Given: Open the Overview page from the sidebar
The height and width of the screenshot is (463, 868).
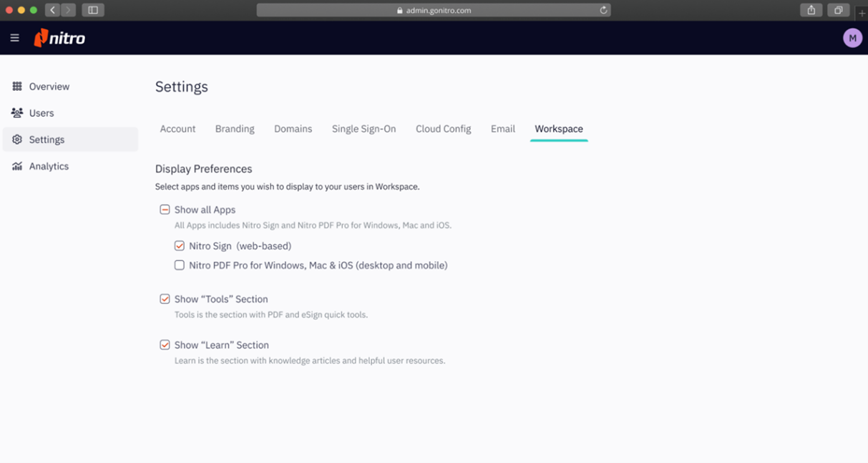Looking at the screenshot, I should coord(49,86).
